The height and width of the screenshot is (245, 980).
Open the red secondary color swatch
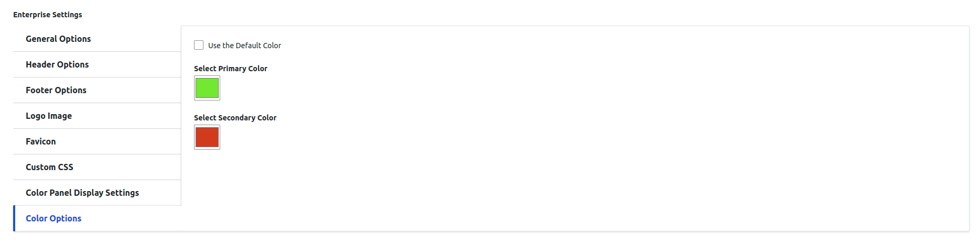207,137
